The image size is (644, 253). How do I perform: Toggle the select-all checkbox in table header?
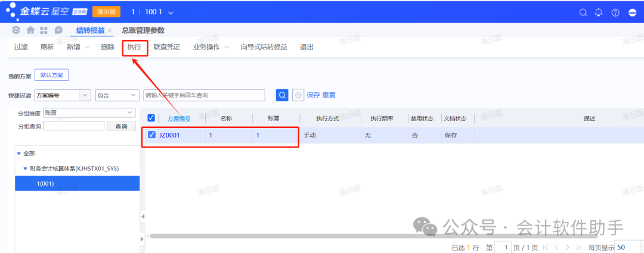(x=151, y=118)
